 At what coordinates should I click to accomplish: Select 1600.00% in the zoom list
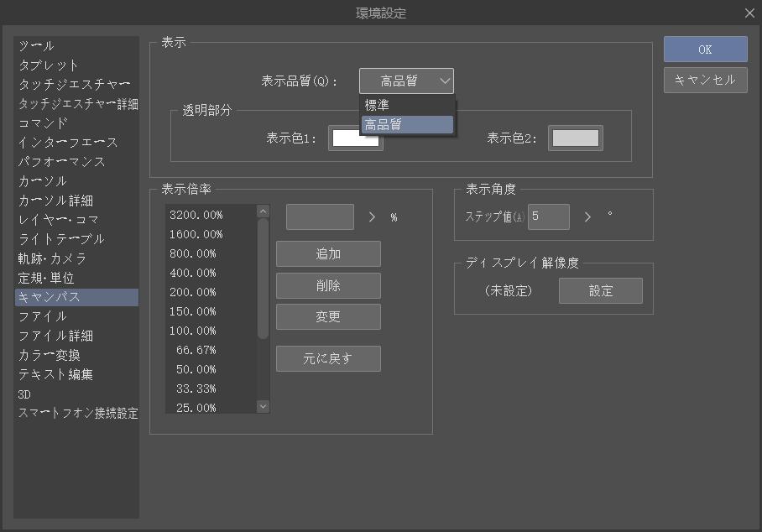[211, 234]
